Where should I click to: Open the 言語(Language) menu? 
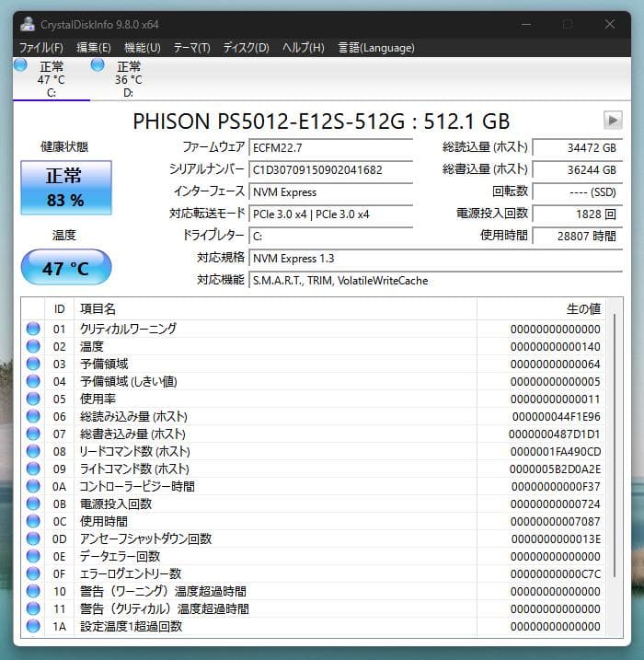376,48
